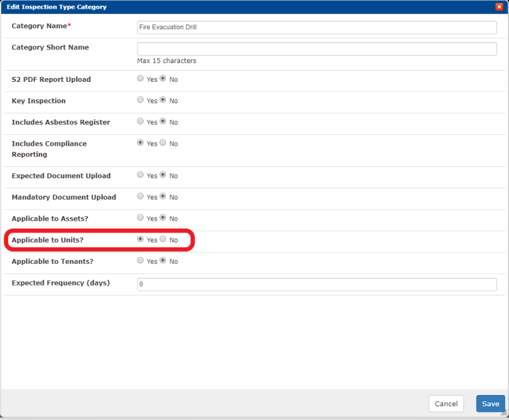This screenshot has width=509, height=420.
Task: Select Yes for Expected Document Upload
Action: point(141,175)
